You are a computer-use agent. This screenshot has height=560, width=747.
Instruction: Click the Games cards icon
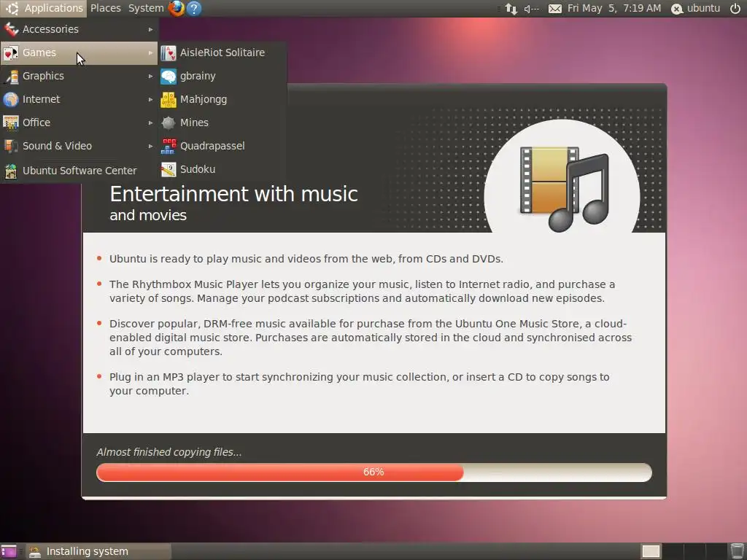click(11, 52)
